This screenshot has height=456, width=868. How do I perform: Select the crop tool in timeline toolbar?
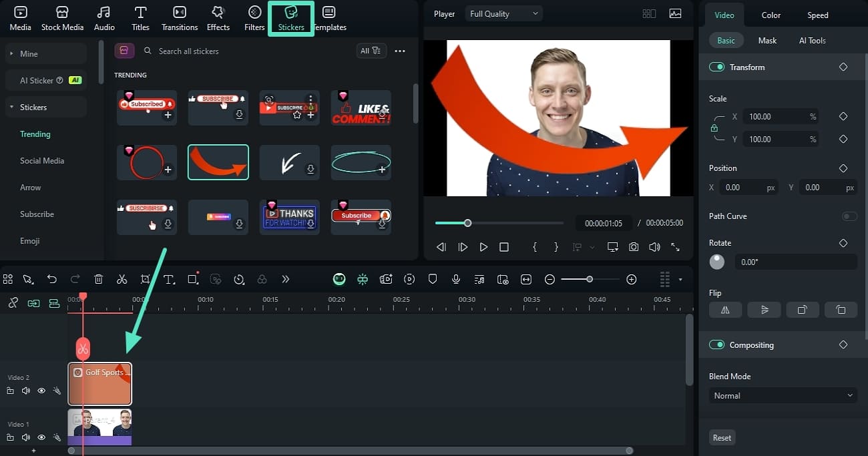(146, 279)
